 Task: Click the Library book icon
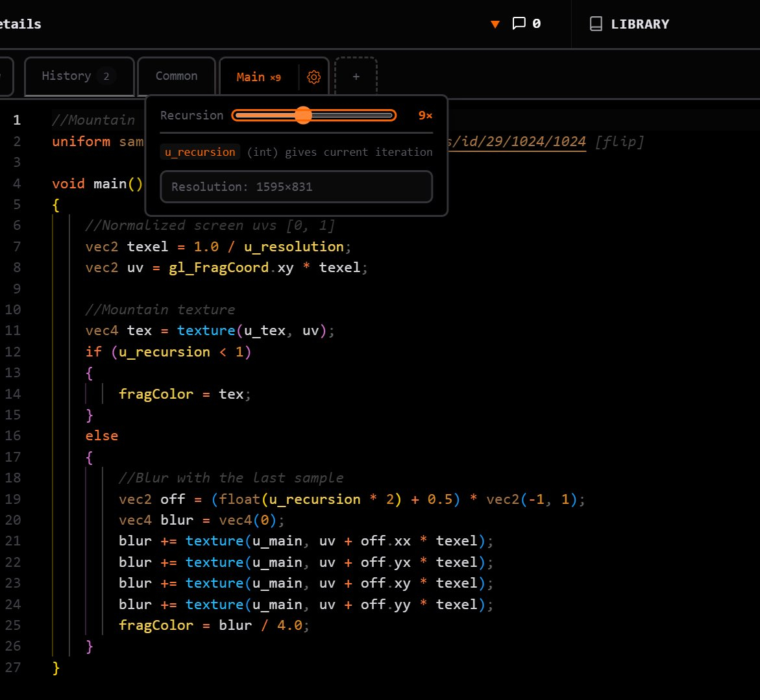595,24
